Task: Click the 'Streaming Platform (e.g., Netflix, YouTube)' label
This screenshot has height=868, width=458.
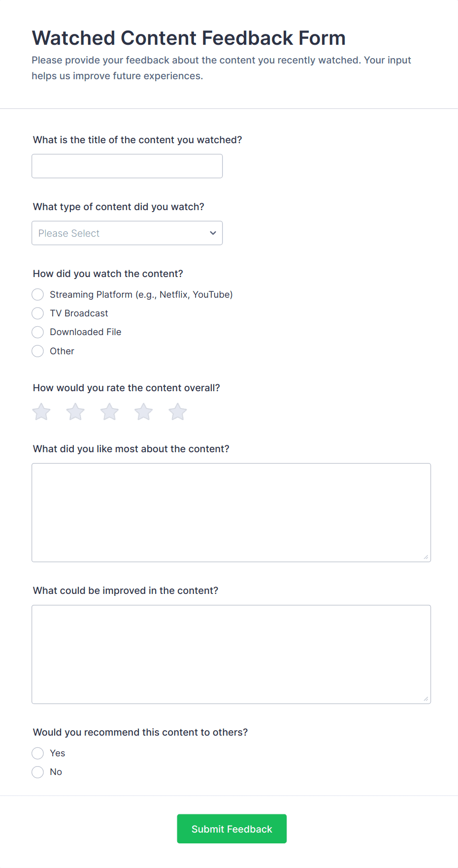Action: coord(141,295)
